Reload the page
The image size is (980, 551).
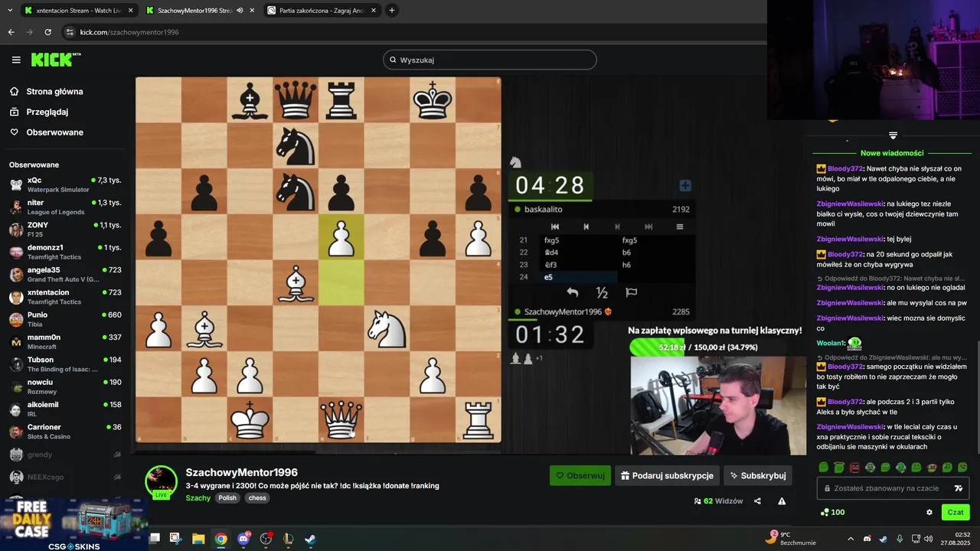pos(47,32)
